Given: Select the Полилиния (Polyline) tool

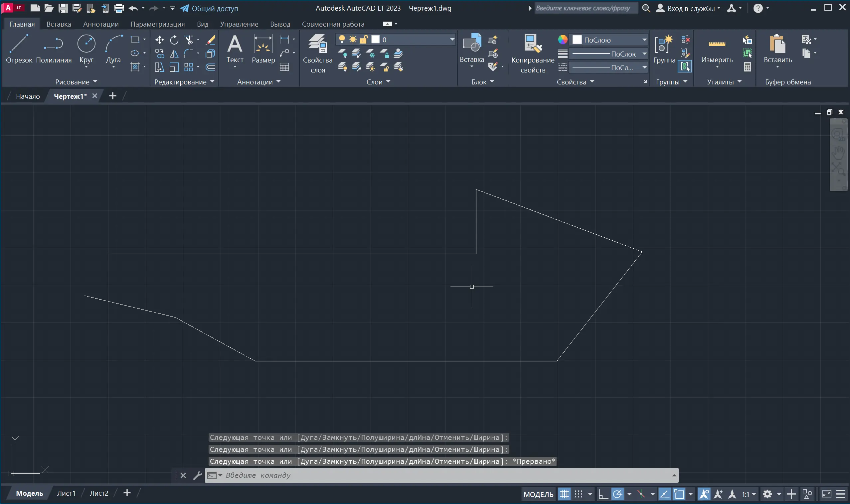Looking at the screenshot, I should [53, 48].
